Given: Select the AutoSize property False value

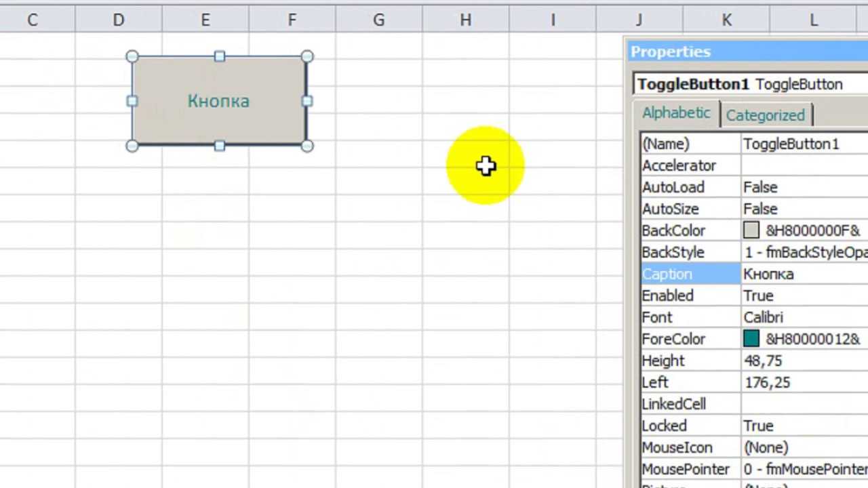Looking at the screenshot, I should 804,209.
